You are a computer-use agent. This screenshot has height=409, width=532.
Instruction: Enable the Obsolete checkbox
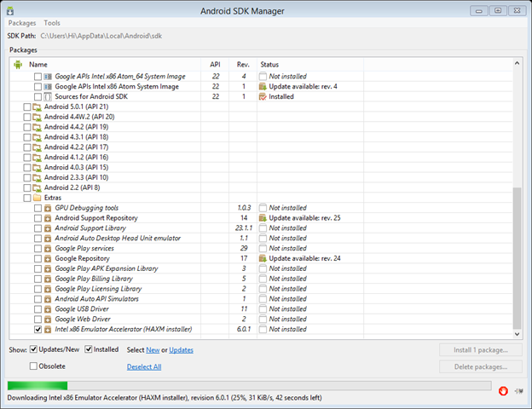(34, 366)
